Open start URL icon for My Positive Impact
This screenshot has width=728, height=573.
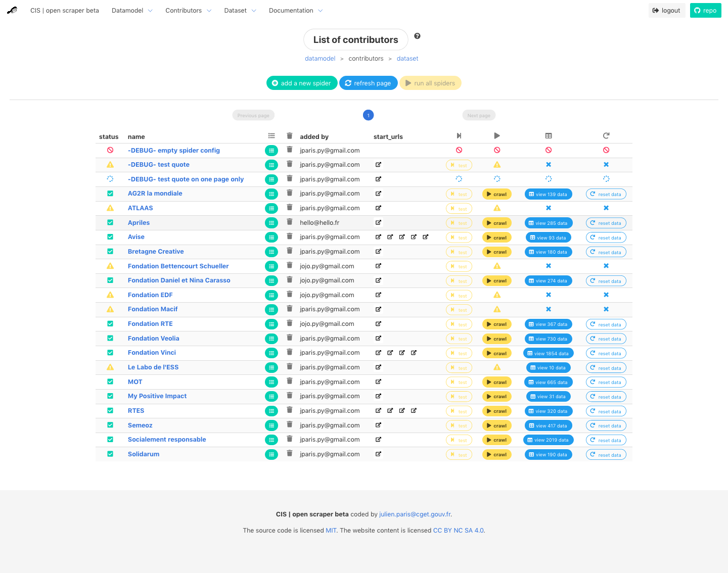(x=378, y=396)
